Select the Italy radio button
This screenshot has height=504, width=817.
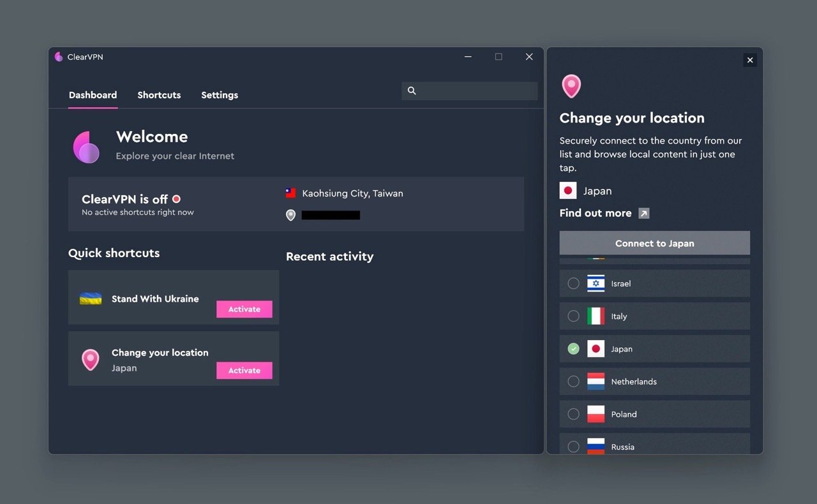[x=574, y=316]
